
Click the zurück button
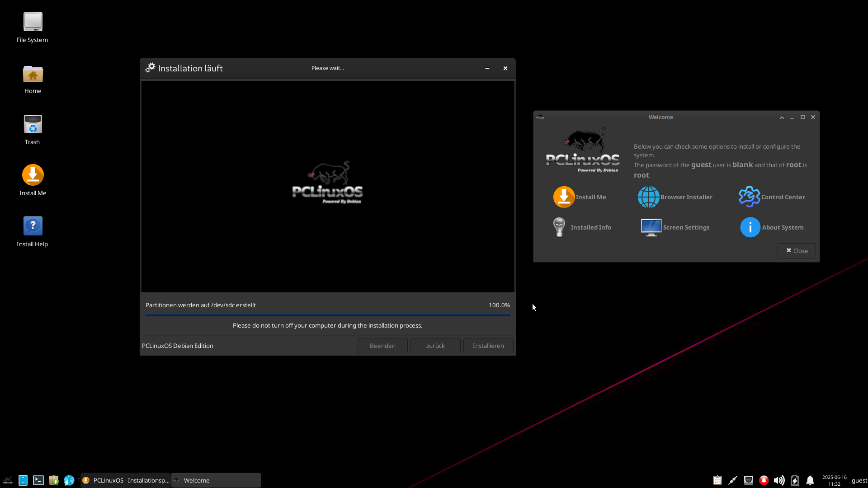pyautogui.click(x=435, y=346)
